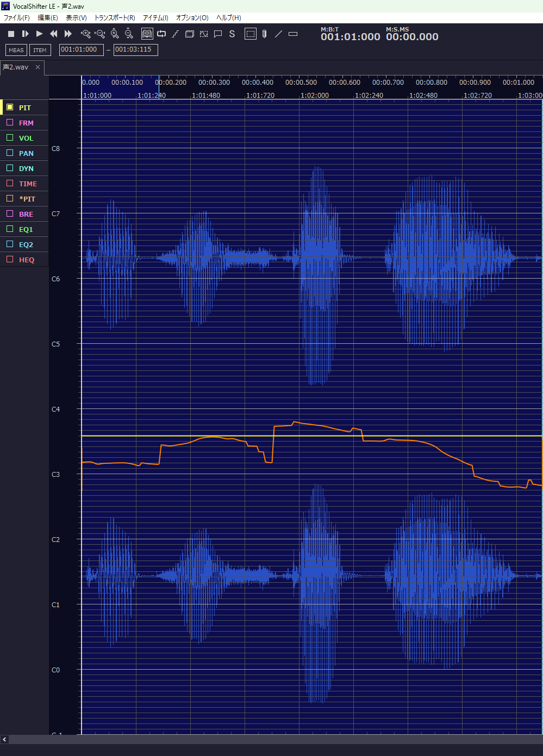Click the left arrow on horizontal scrollbar
Image resolution: width=543 pixels, height=756 pixels.
[5, 739]
